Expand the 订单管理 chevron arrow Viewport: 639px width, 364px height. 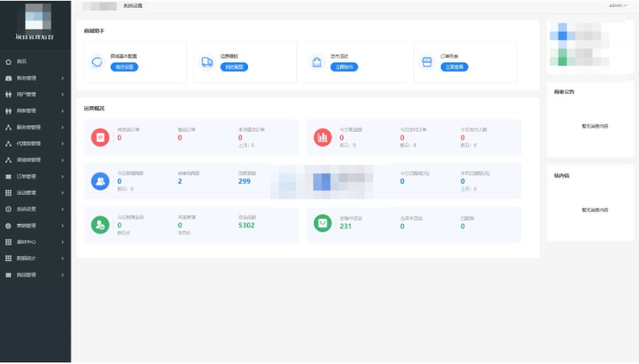coord(63,176)
